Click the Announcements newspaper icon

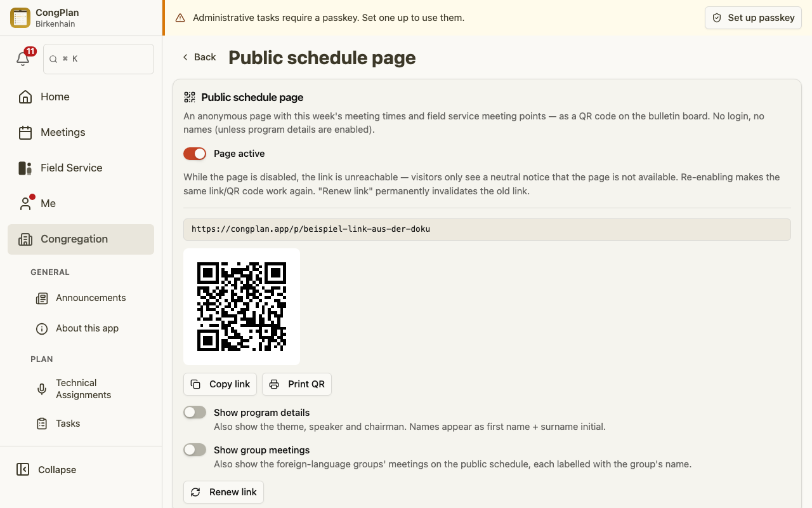click(x=42, y=298)
